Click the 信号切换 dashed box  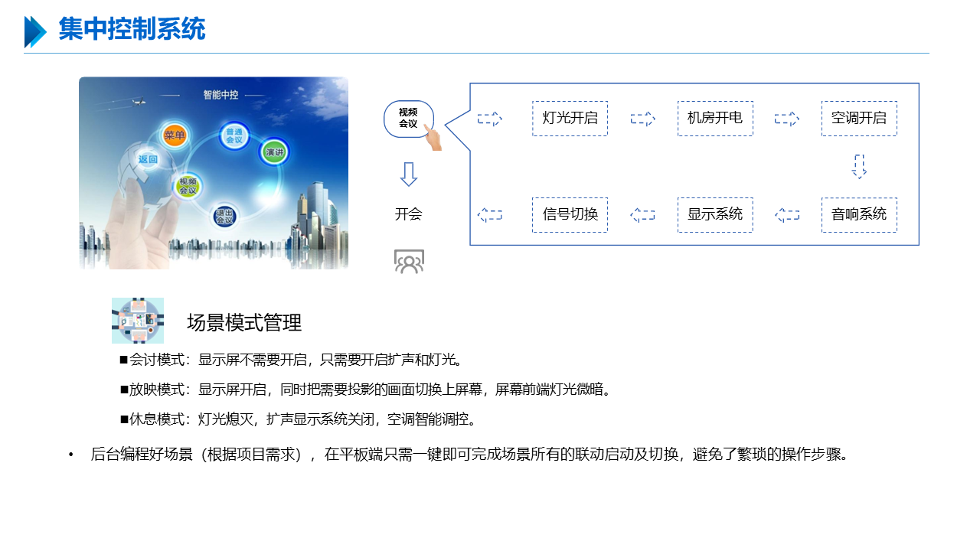[570, 215]
